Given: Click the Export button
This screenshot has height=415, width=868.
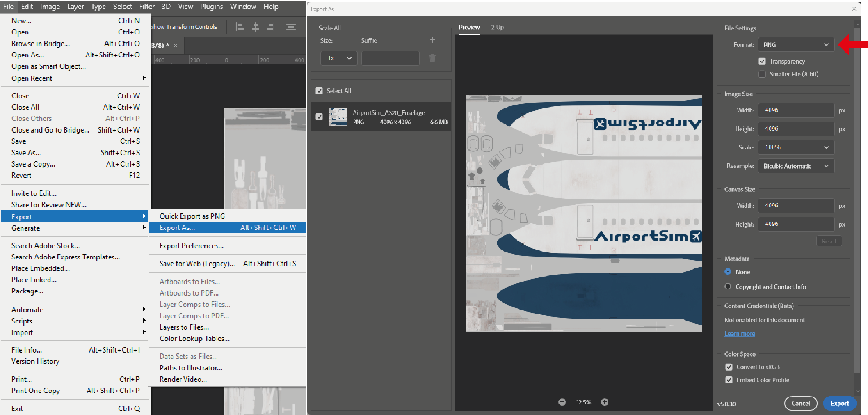Looking at the screenshot, I should 840,403.
